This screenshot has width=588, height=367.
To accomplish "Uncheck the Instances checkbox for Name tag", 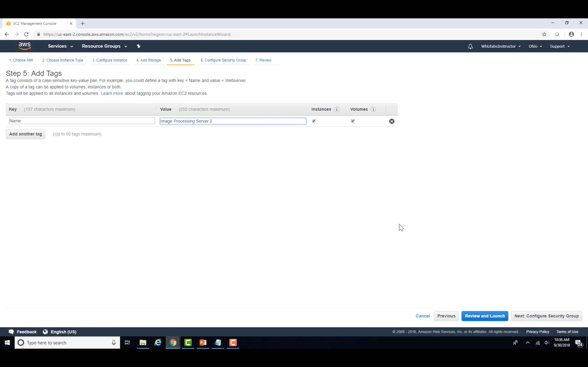I will tap(314, 121).
